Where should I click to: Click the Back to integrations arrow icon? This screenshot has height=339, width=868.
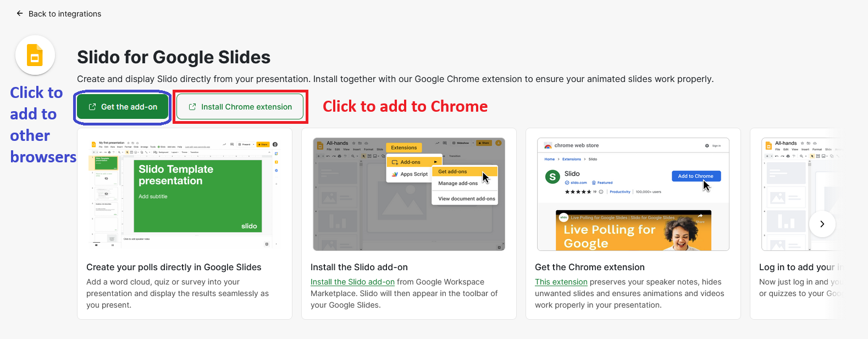(20, 14)
